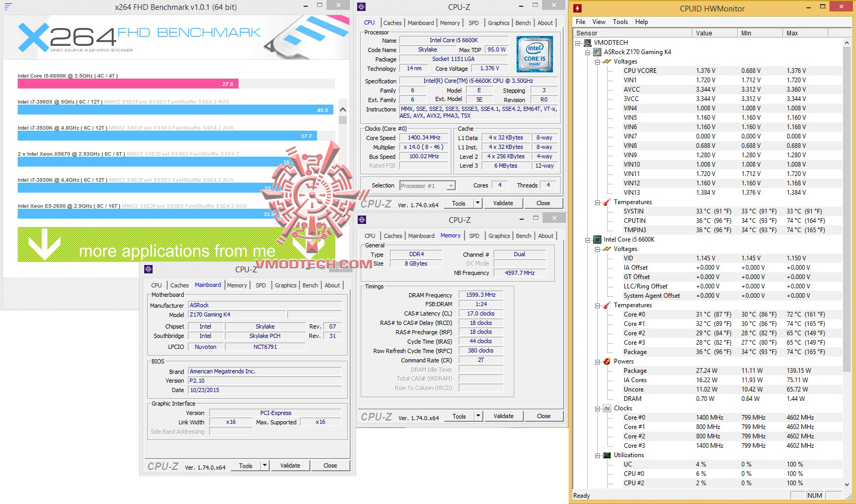Click the ASRock Z170 Gaming K4 motherboard icon

pos(597,52)
